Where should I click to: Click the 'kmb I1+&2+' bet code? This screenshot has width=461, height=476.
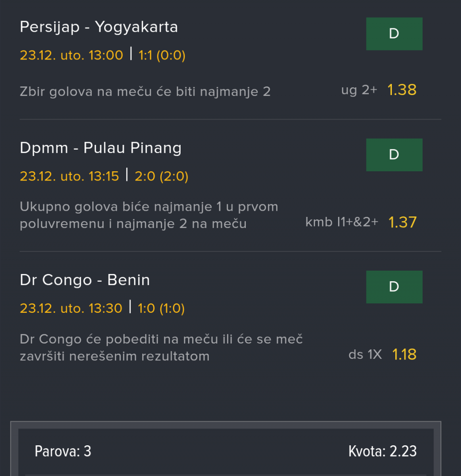pos(342,222)
